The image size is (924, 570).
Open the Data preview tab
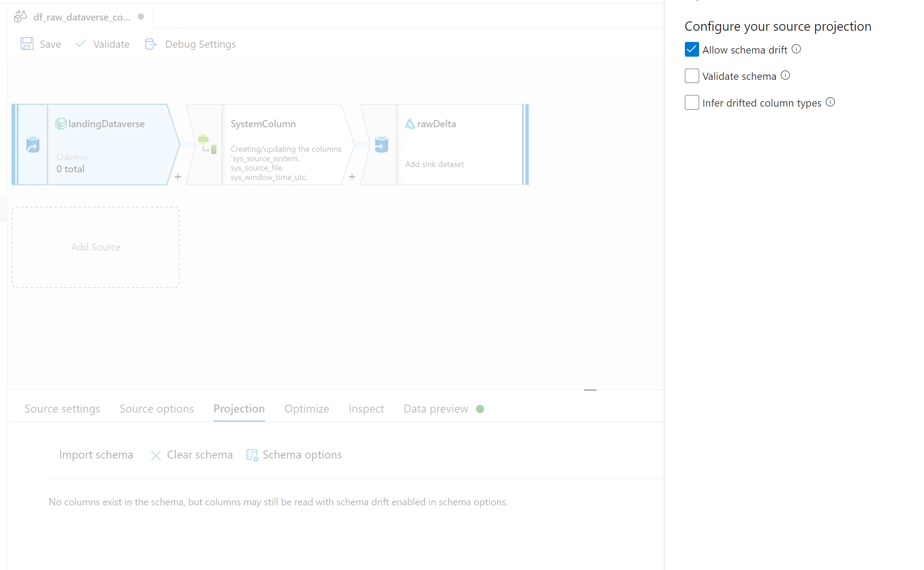point(435,409)
